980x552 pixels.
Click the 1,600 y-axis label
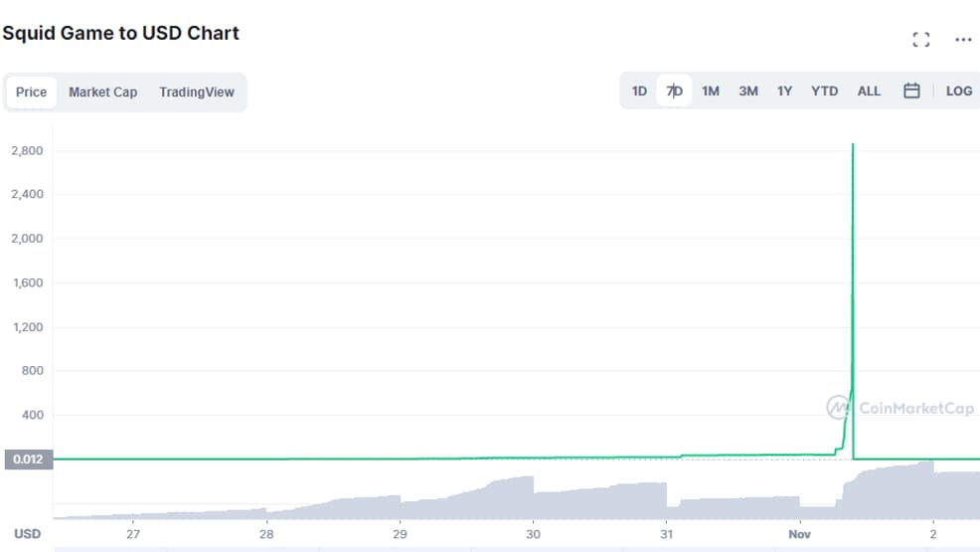tap(28, 282)
